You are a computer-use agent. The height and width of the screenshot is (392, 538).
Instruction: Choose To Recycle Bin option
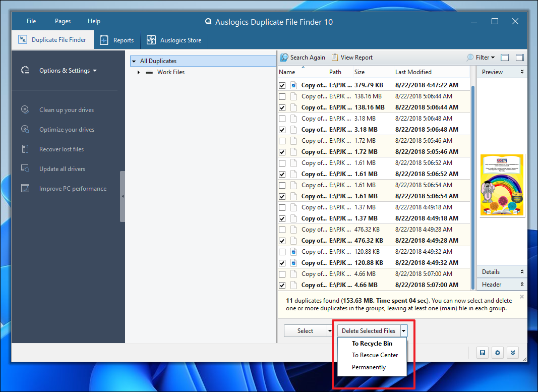pos(372,343)
